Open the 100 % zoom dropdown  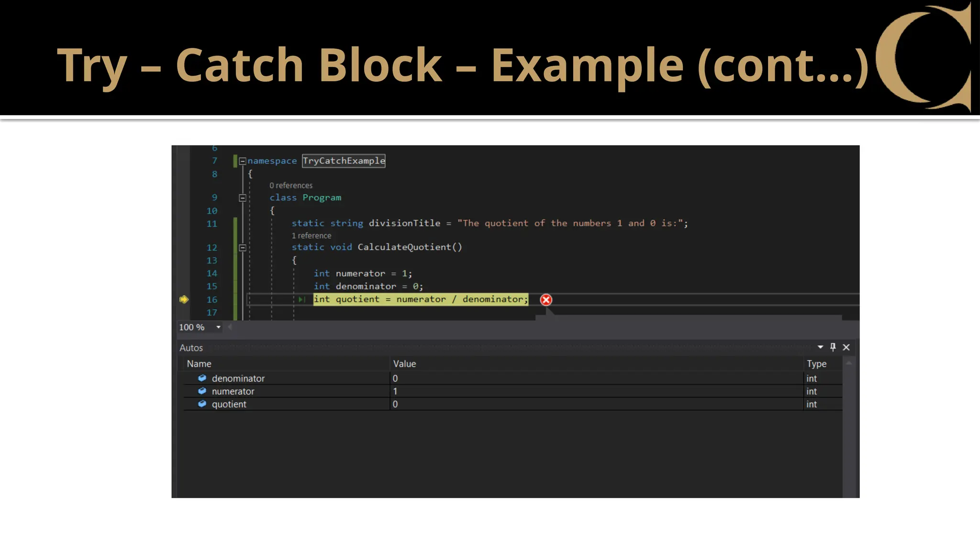coord(218,327)
